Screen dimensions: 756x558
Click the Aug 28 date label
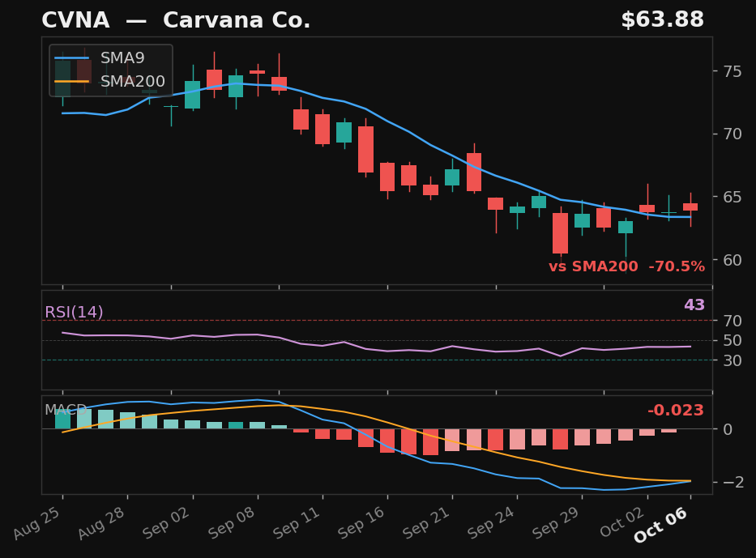102,523
